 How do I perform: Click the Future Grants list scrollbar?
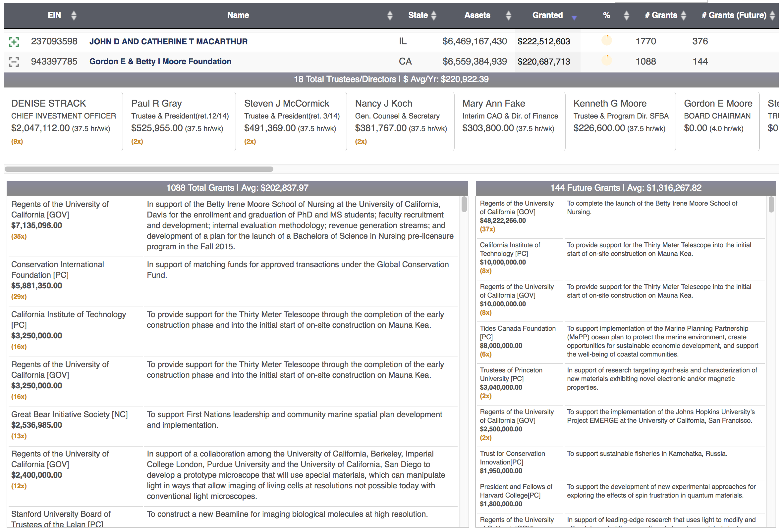click(x=771, y=205)
